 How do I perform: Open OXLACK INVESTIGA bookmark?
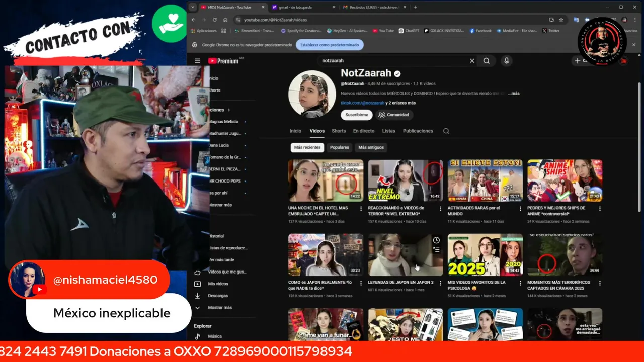pos(445,31)
